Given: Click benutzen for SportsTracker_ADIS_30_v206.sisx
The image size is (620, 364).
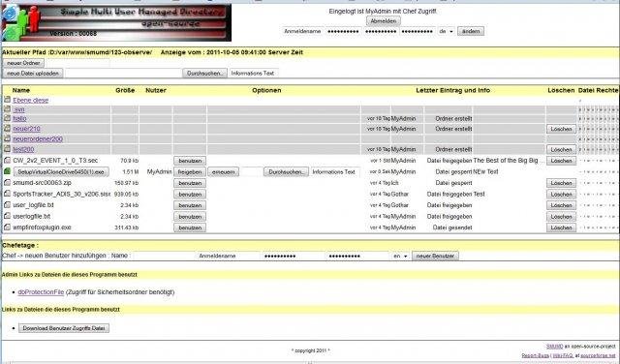Looking at the screenshot, I should [190, 195].
